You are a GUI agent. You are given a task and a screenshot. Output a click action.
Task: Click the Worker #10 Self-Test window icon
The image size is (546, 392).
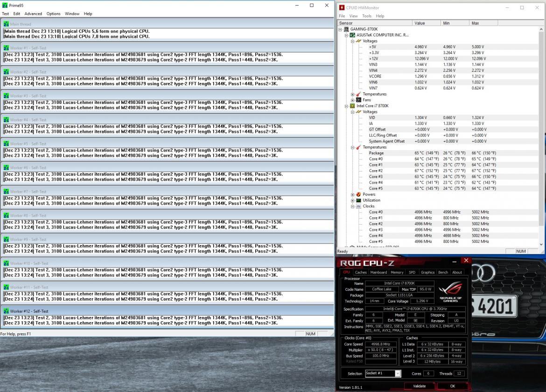[6, 263]
